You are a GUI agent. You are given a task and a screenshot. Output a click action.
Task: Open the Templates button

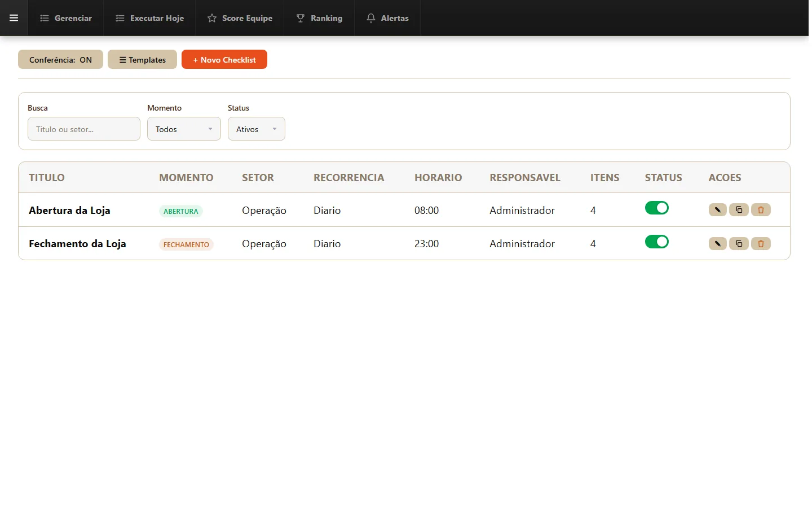142,59
